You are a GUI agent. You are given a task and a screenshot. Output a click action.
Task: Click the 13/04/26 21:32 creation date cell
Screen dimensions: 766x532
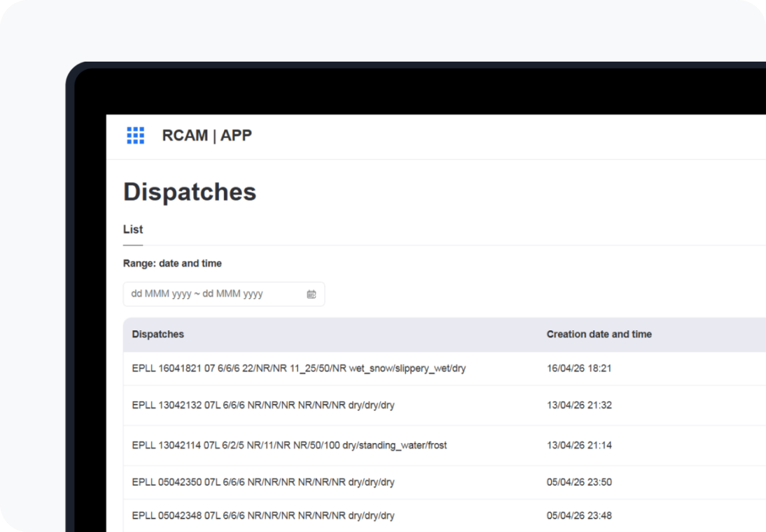[579, 405]
